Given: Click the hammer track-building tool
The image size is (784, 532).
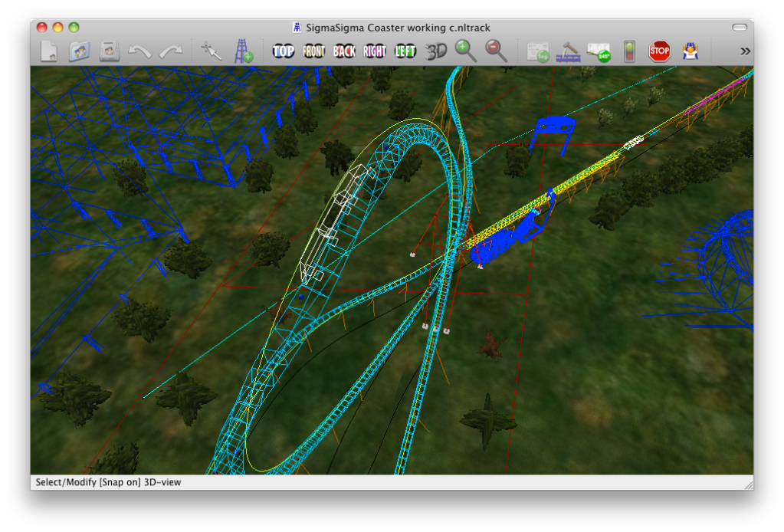Looking at the screenshot, I should click(568, 51).
